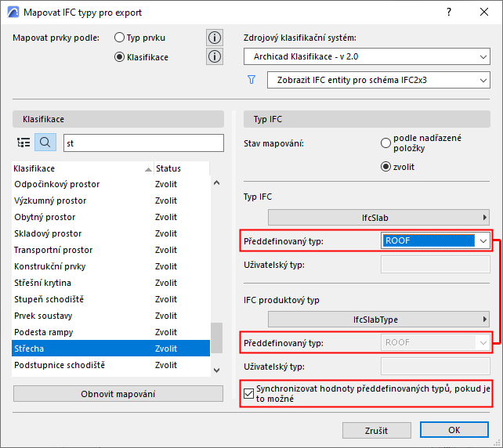Click the search field containing 'st'
Viewport: 503px width, 448px height.
coord(142,143)
